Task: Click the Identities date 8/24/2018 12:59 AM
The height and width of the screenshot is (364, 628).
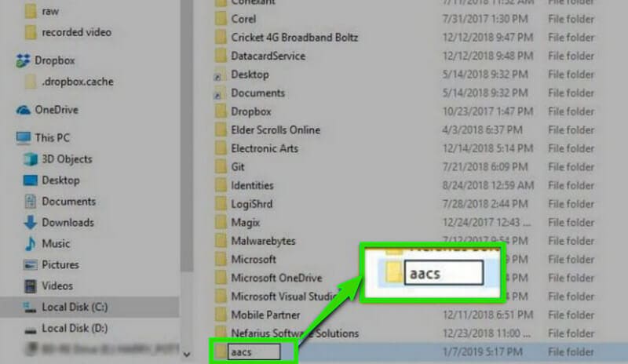Action: 488,185
